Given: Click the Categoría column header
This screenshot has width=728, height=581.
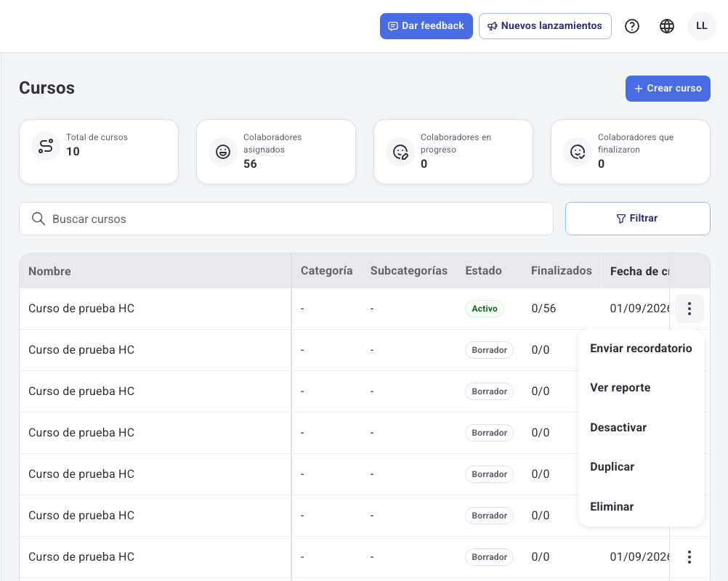Looking at the screenshot, I should 326,271.
